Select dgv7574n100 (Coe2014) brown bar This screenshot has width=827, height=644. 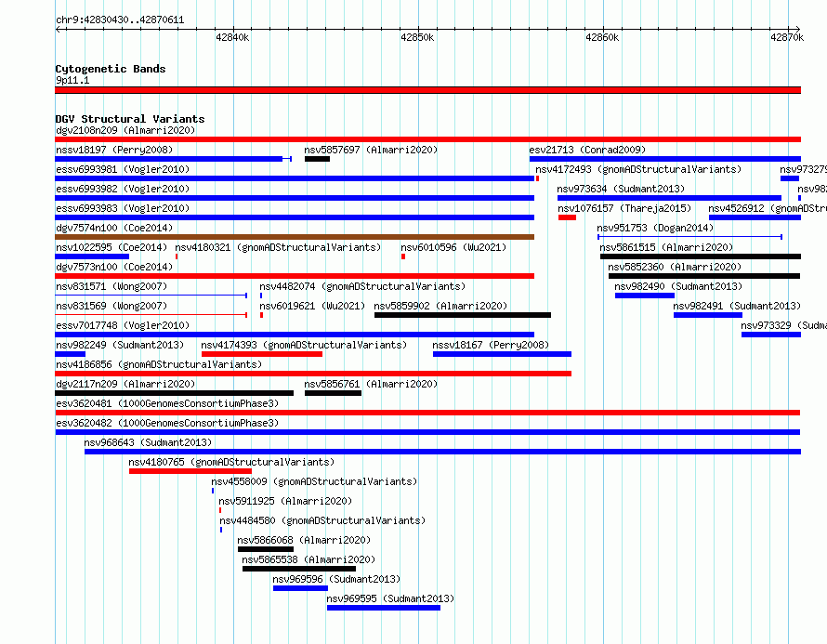point(295,237)
